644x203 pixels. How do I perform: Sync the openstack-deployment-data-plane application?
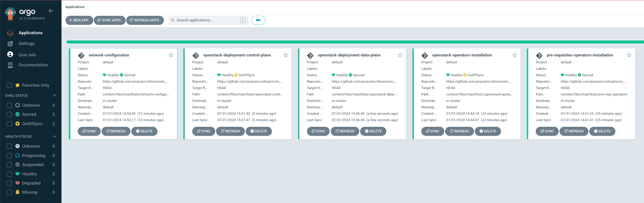318,131
